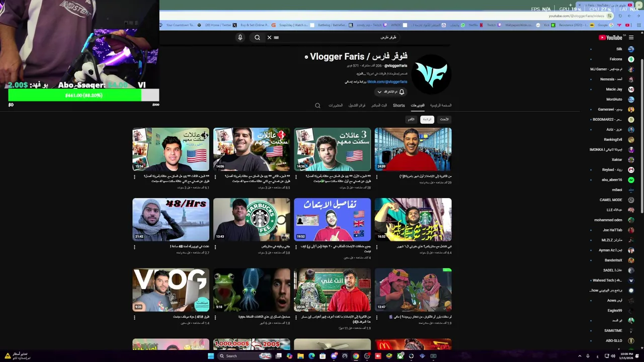Image resolution: width=644 pixels, height=362 pixels.
Task: Toggle the subscription notification bell dropdown
Action: coord(390,92)
